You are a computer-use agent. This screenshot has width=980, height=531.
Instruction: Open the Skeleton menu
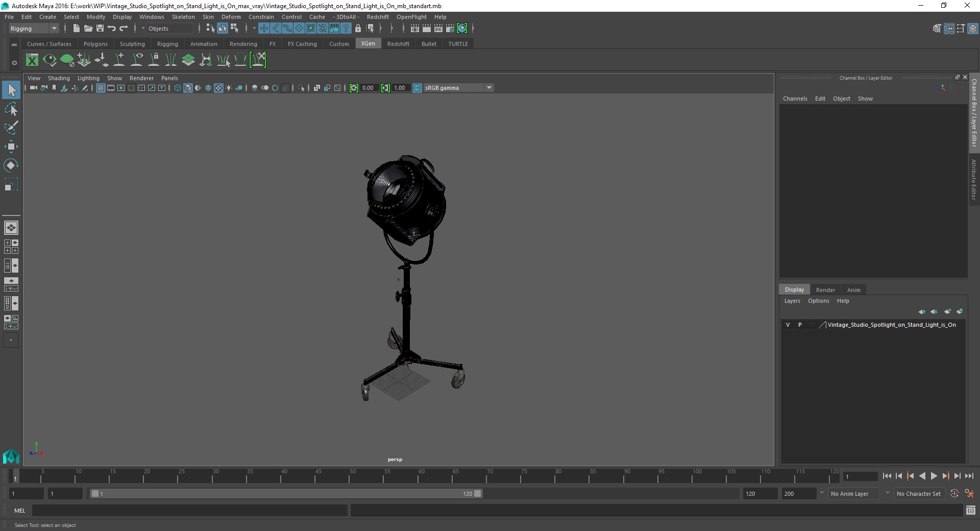pos(183,17)
